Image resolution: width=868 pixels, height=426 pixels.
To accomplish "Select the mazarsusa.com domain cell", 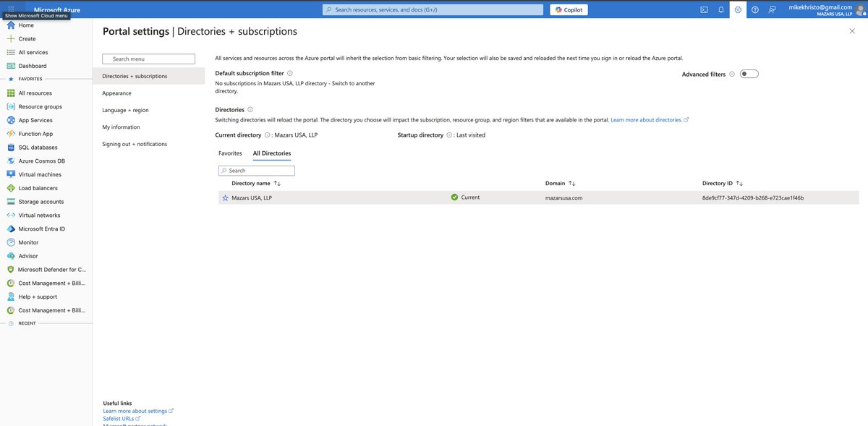I will pos(564,197).
